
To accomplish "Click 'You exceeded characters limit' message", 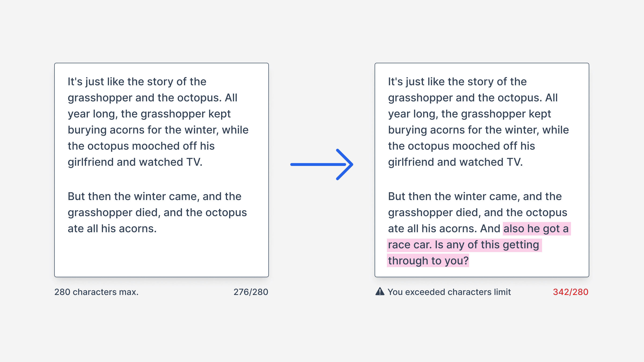I will coord(449,292).
